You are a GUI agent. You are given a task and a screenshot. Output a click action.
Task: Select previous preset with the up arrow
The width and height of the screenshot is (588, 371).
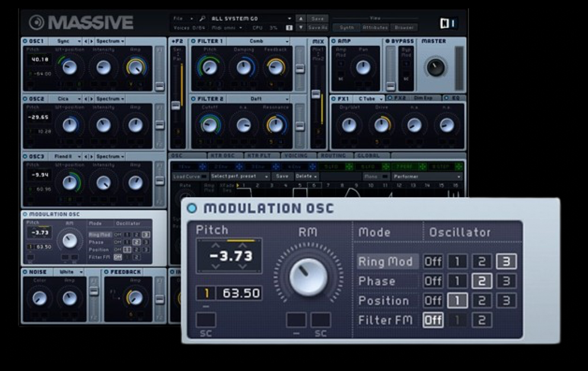(301, 19)
